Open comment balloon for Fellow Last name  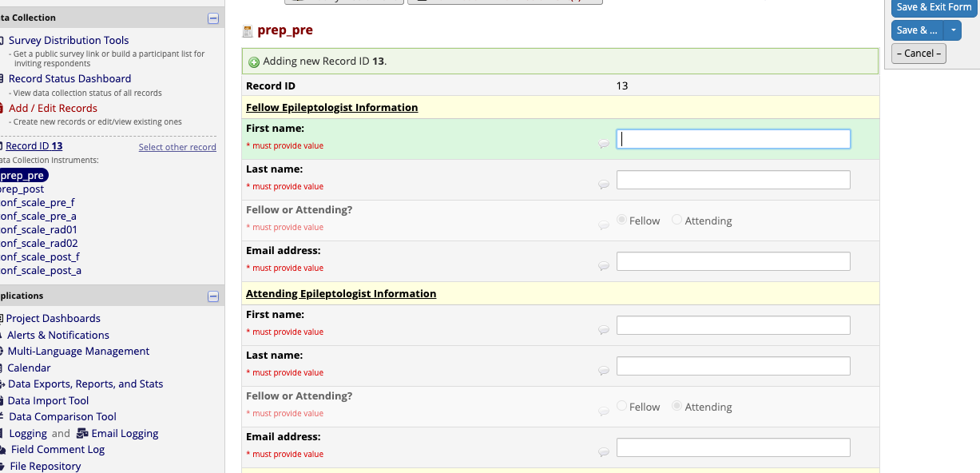[604, 185]
